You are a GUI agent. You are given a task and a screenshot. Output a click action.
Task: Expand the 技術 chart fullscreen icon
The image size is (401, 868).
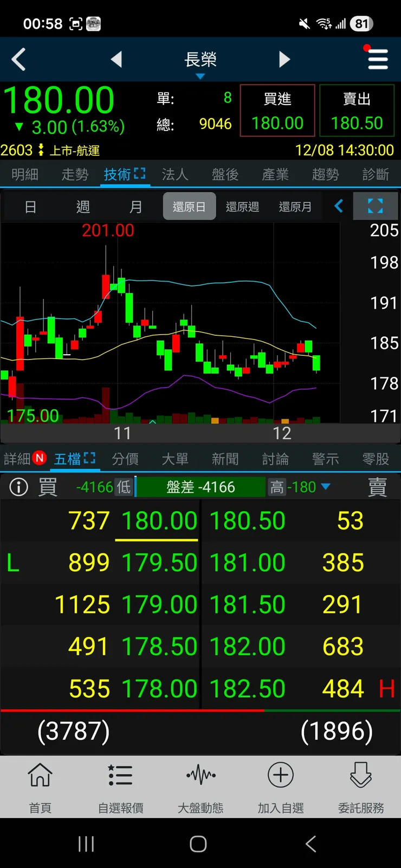tap(140, 173)
